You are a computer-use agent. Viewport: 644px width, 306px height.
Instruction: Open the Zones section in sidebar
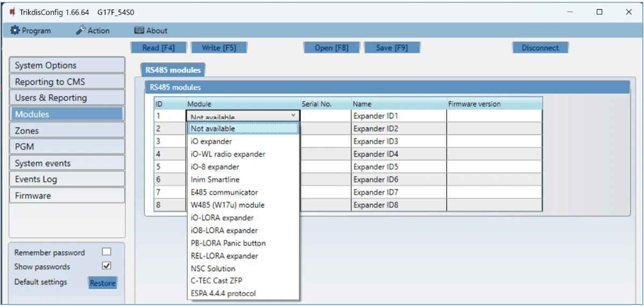(x=67, y=130)
